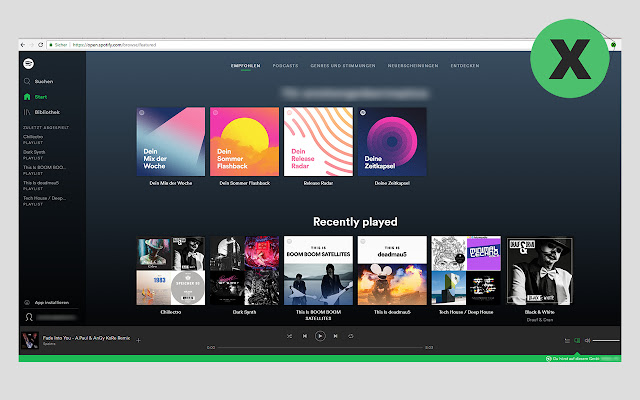Open the Dark Synth playlist cover
This screenshot has width=640, height=400.
pos(244,271)
